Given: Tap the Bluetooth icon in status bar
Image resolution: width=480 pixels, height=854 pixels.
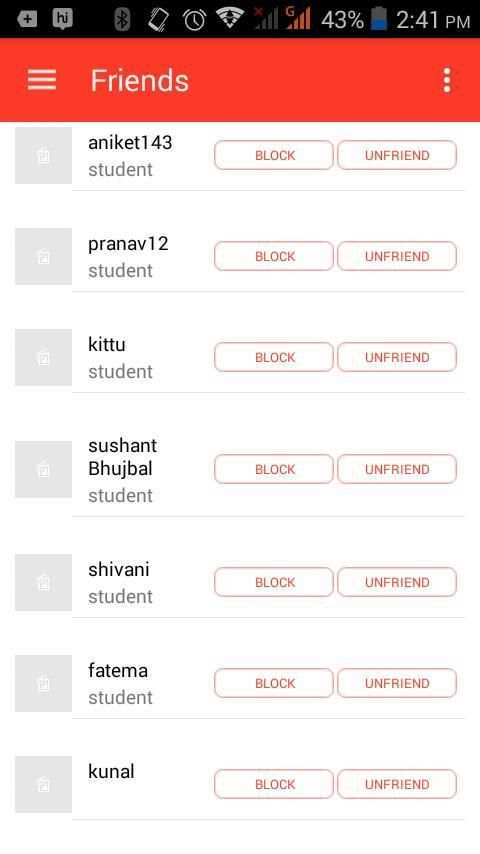Looking at the screenshot, I should (122, 20).
